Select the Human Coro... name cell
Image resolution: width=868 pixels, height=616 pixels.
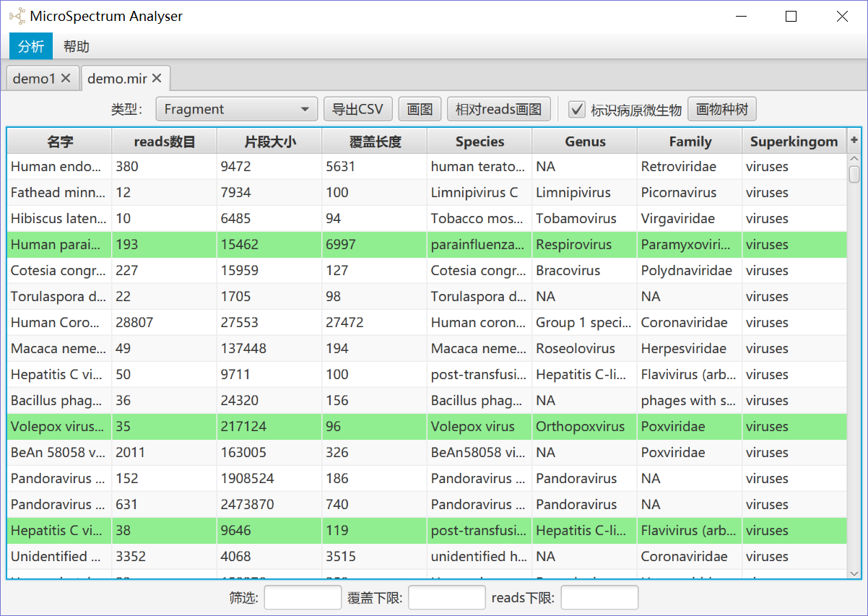(59, 323)
